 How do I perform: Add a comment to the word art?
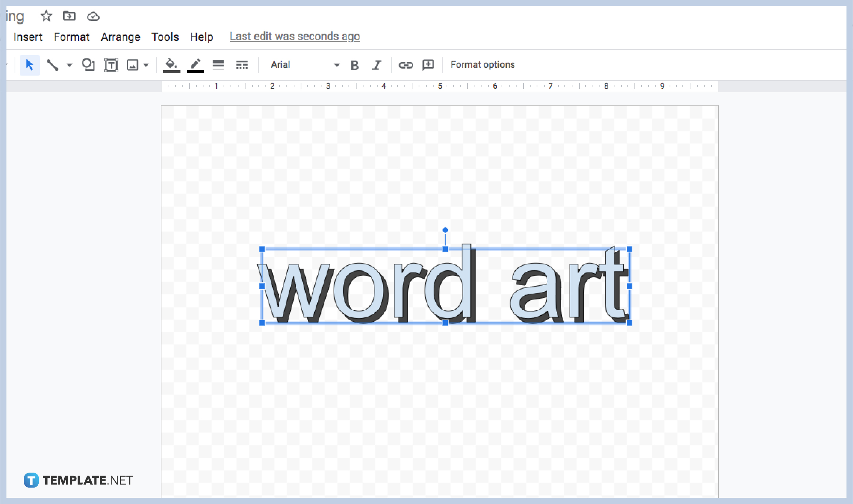point(427,65)
